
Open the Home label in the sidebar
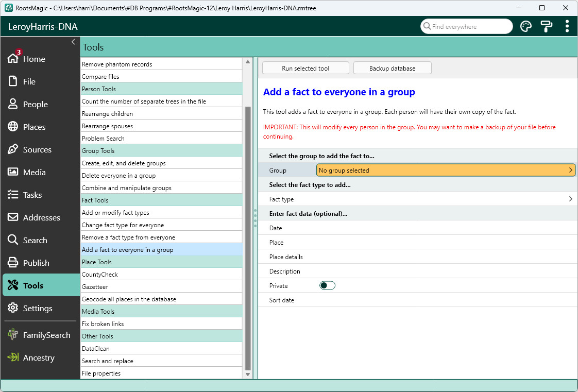click(x=35, y=59)
